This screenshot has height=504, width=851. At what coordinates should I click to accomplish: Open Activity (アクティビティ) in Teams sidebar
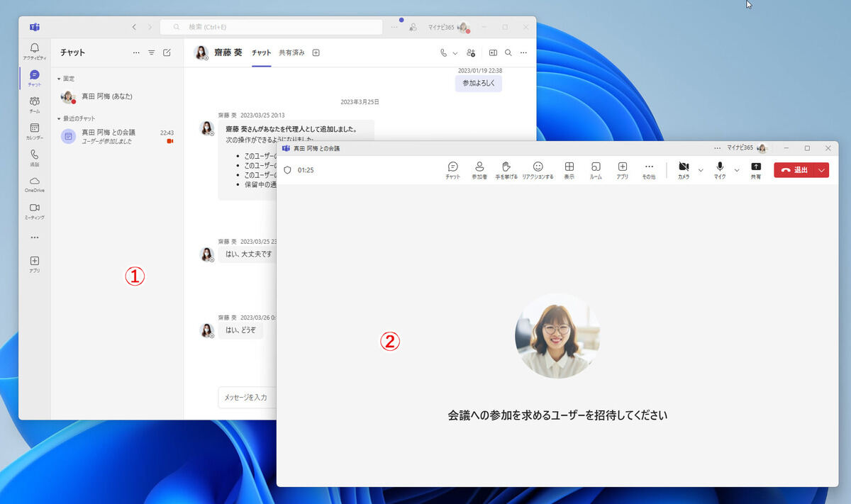[x=34, y=50]
